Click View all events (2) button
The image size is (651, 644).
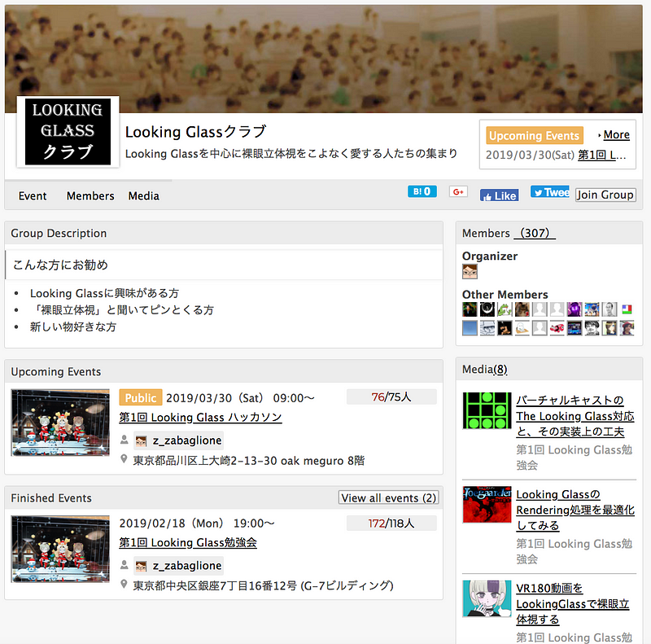388,497
